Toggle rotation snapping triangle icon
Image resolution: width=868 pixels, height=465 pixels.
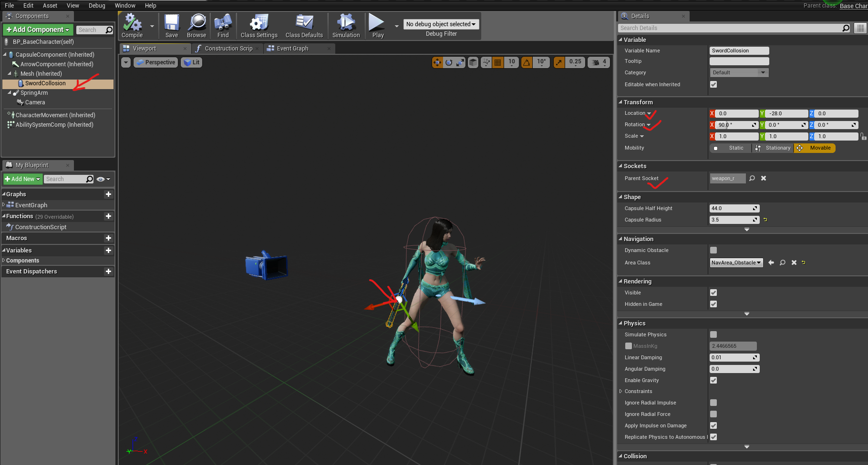[527, 62]
